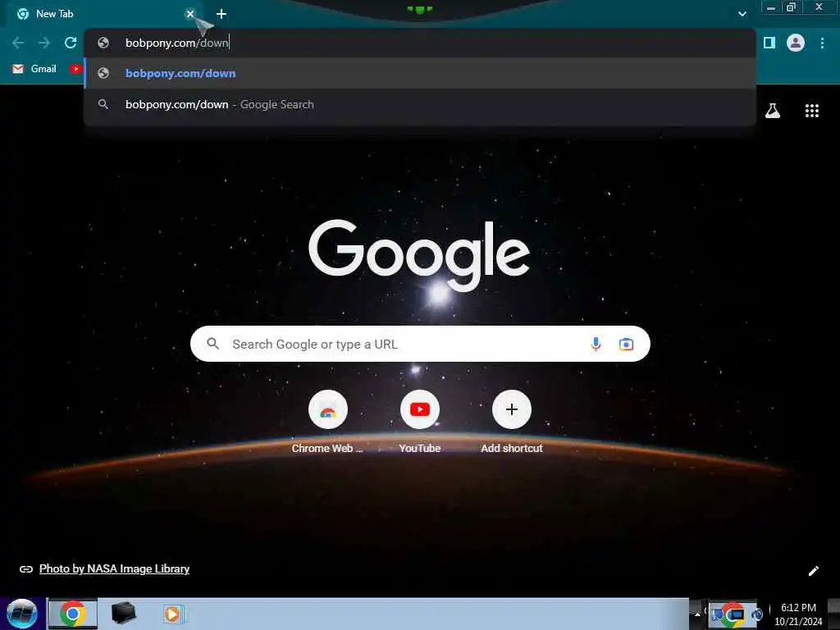Choose the bobpony.com/down Google Search suggestion
This screenshot has width=840, height=630.
[420, 104]
